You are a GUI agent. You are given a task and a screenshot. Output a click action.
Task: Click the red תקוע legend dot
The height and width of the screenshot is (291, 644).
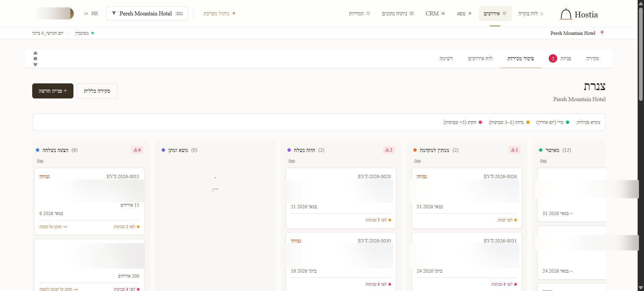pyautogui.click(x=480, y=122)
